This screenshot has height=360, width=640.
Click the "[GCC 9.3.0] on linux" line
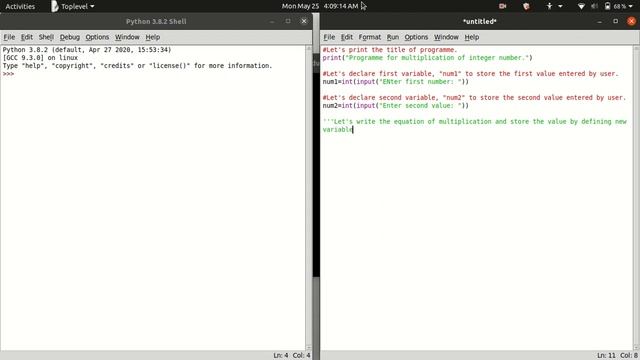(x=40, y=58)
